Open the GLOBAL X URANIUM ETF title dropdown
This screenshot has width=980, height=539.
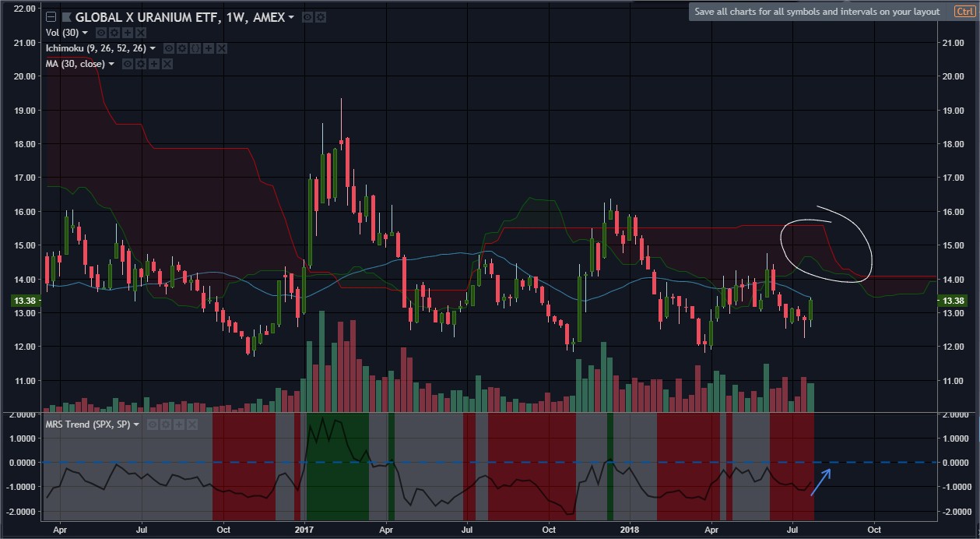tap(291, 17)
